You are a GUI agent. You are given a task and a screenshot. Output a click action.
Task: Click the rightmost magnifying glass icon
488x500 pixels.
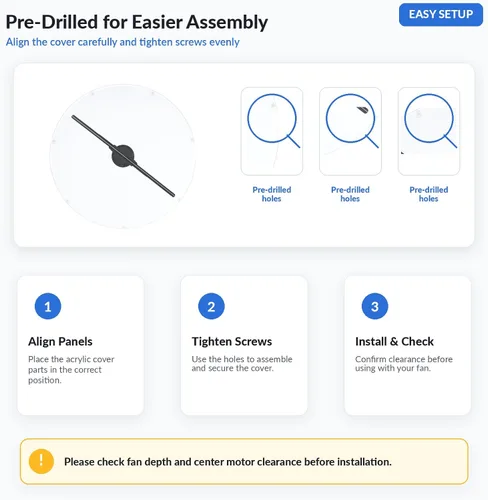click(x=430, y=121)
